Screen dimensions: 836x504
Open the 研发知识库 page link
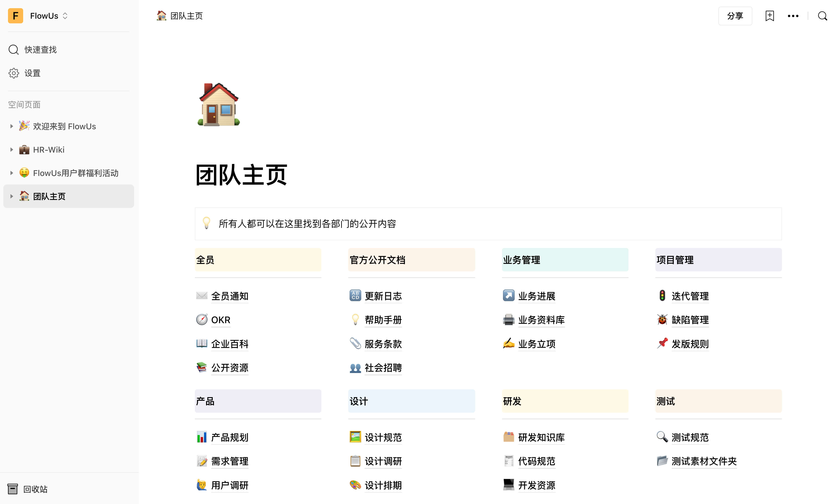point(541,437)
